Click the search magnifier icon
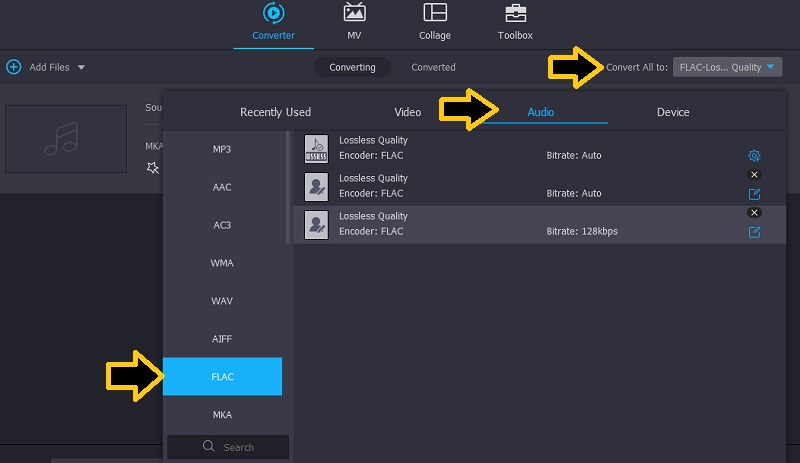This screenshot has height=463, width=800. pyautogui.click(x=208, y=447)
